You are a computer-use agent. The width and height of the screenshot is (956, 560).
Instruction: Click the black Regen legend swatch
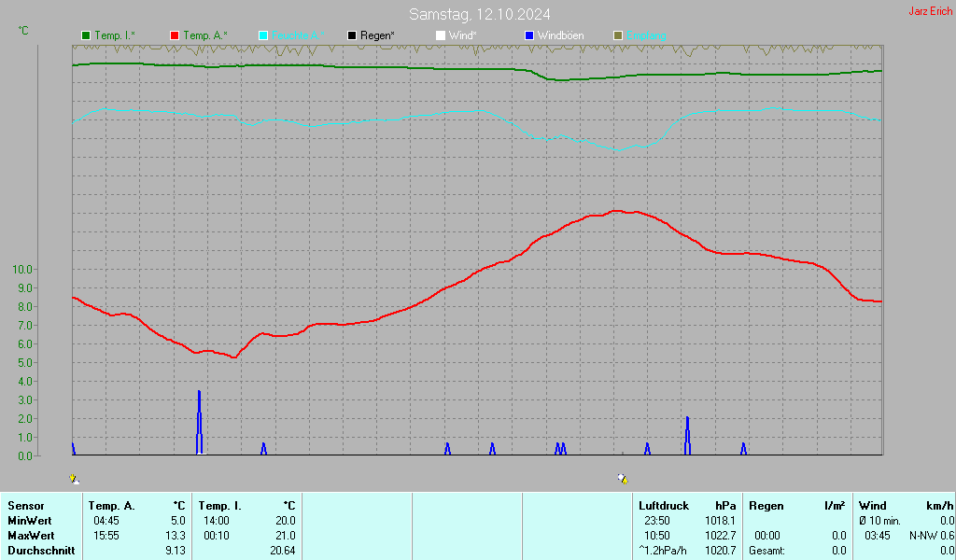click(352, 36)
